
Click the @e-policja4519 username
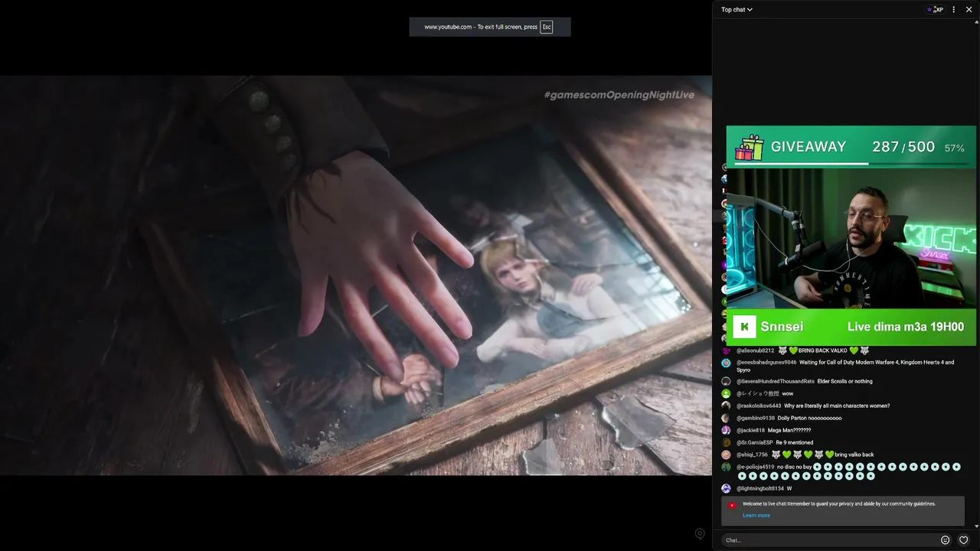click(x=755, y=467)
